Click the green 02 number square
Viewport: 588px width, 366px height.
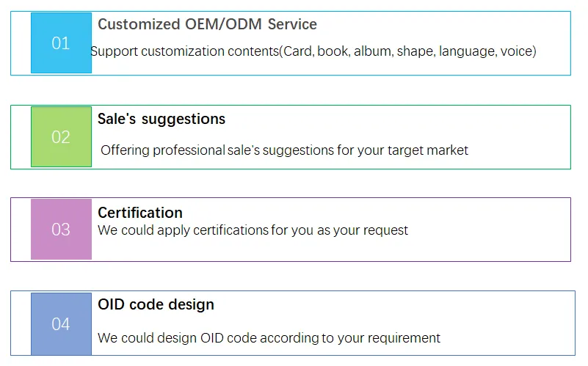[x=61, y=137]
